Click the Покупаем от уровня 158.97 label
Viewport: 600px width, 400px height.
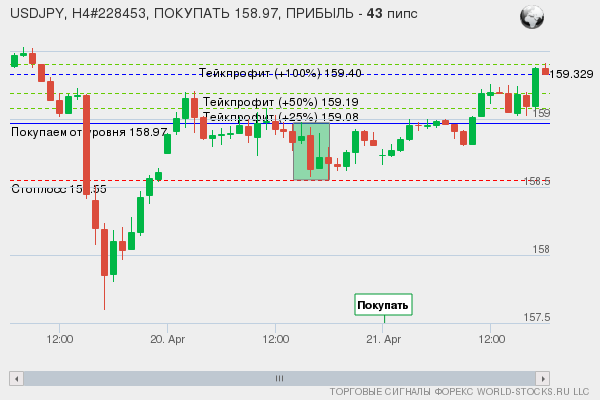pyautogui.click(x=88, y=132)
